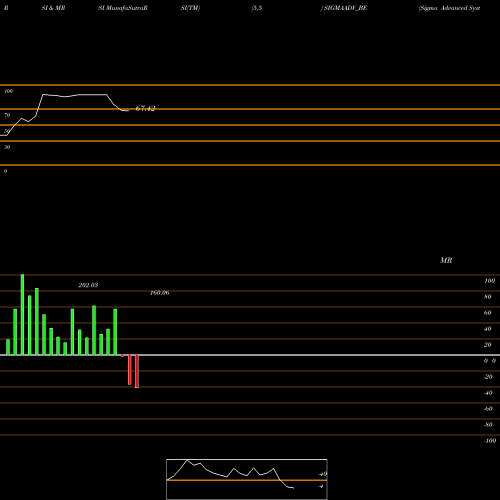Screen dimensions: 500x500
Task: Click the longest red MR histogram bar
Action: click(137, 371)
